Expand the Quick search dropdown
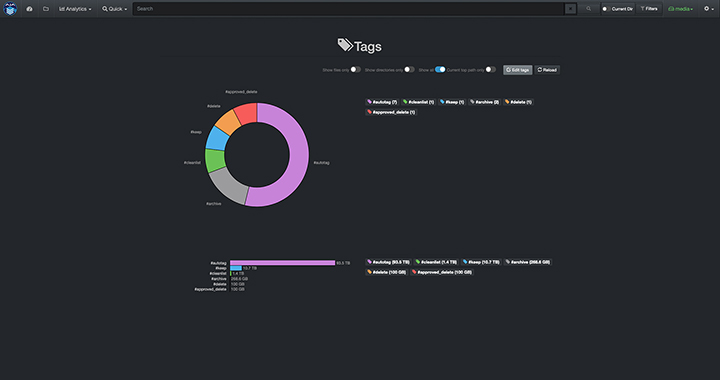Screen dimensions: 720x380 click(114, 9)
